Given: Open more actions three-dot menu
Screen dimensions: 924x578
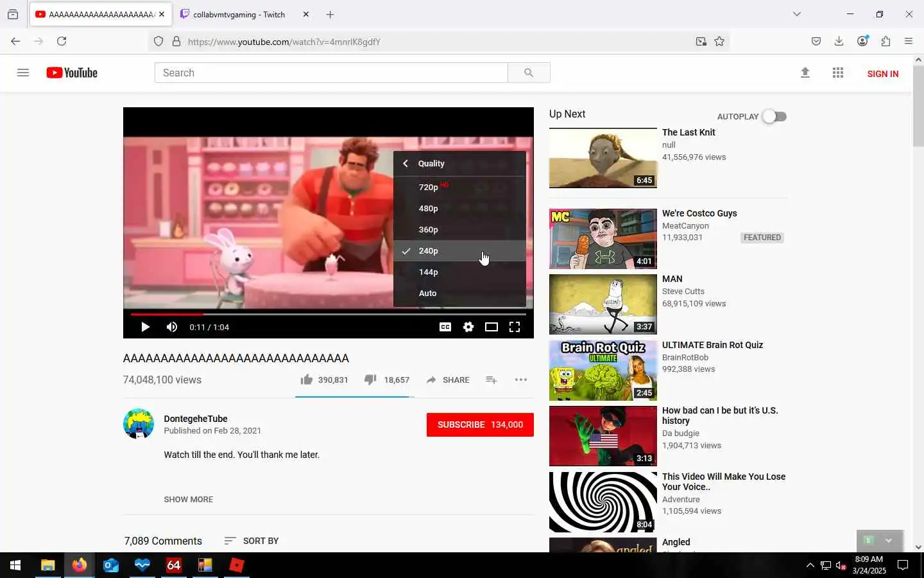Looking at the screenshot, I should tap(521, 380).
